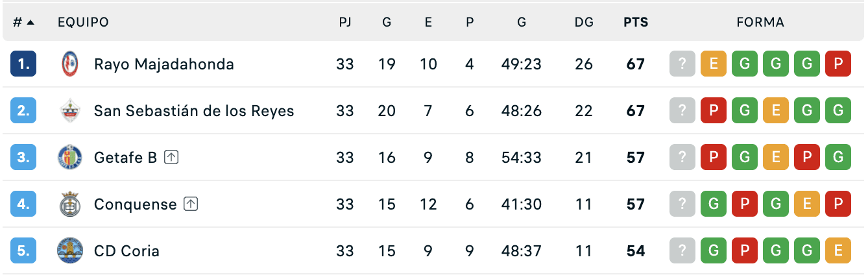This screenshot has height=279, width=868.
Task: Click the Conquense club crest
Action: [x=69, y=204]
